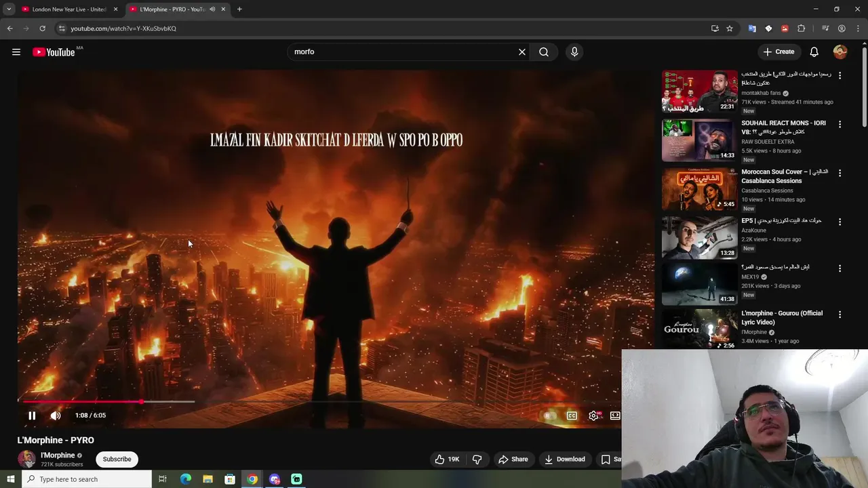The height and width of the screenshot is (488, 868).
Task: Click the Share button
Action: (x=513, y=459)
